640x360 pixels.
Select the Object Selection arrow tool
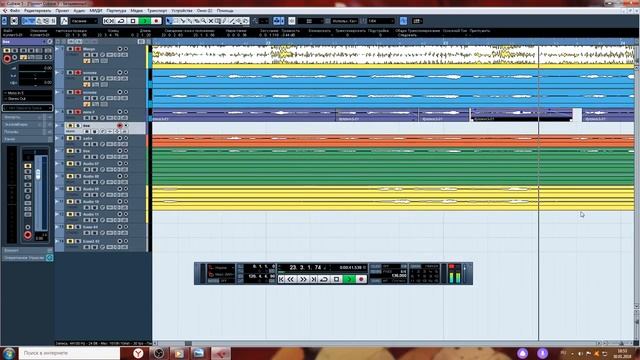169,21
